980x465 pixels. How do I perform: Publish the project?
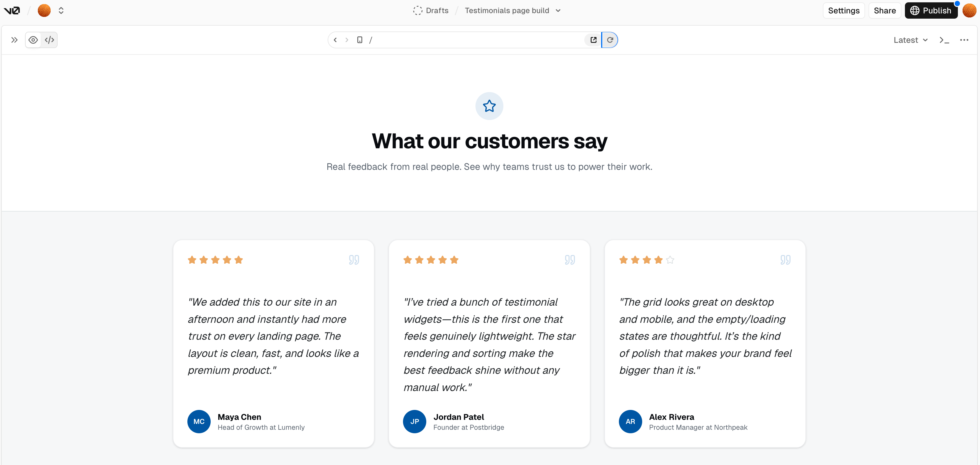[931, 11]
